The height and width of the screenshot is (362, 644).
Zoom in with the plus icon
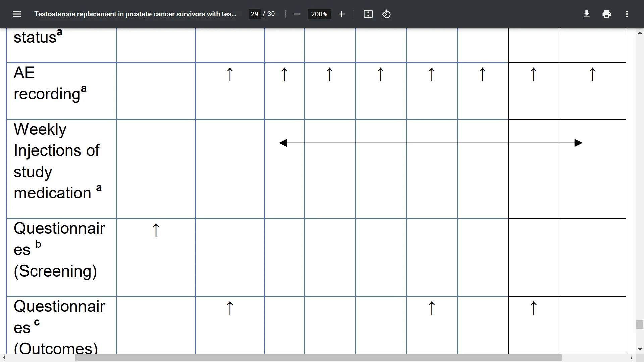click(341, 14)
